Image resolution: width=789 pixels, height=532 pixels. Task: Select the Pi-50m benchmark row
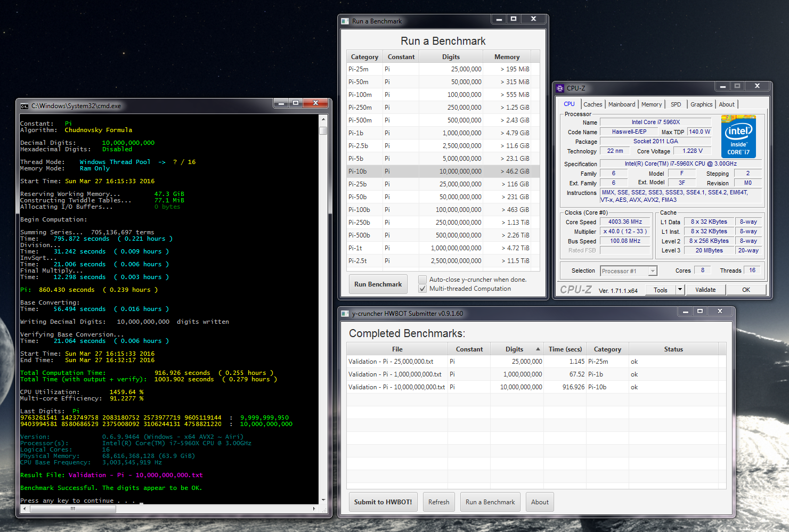point(443,82)
